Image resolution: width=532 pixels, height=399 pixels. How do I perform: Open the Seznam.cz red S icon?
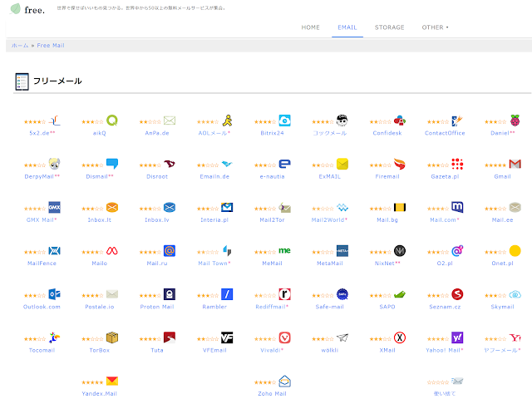pos(457,294)
